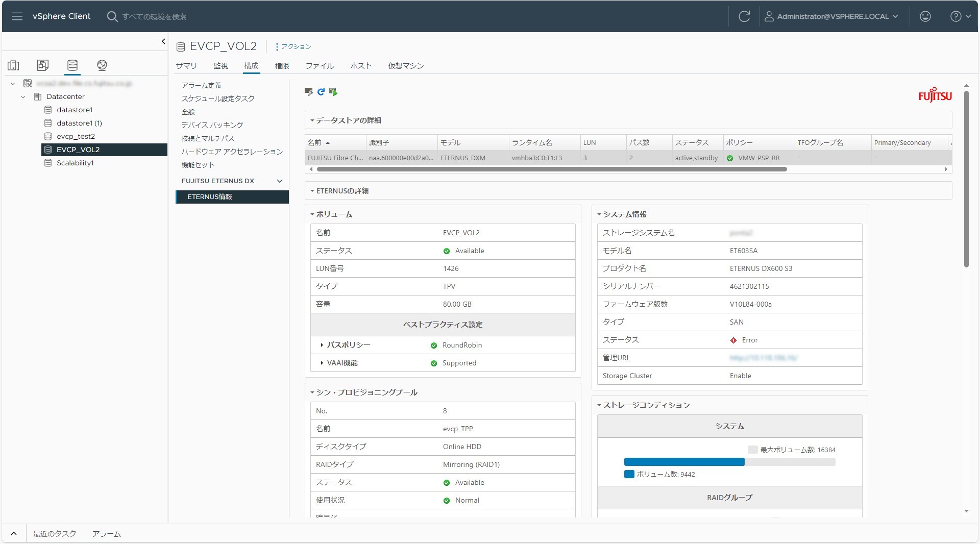This screenshot has height=544, width=980.
Task: Click the Fujitsu logo
Action: [935, 95]
